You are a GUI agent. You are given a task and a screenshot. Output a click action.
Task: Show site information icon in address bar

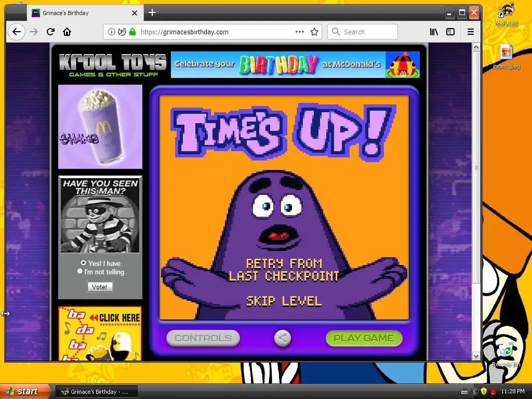111,32
